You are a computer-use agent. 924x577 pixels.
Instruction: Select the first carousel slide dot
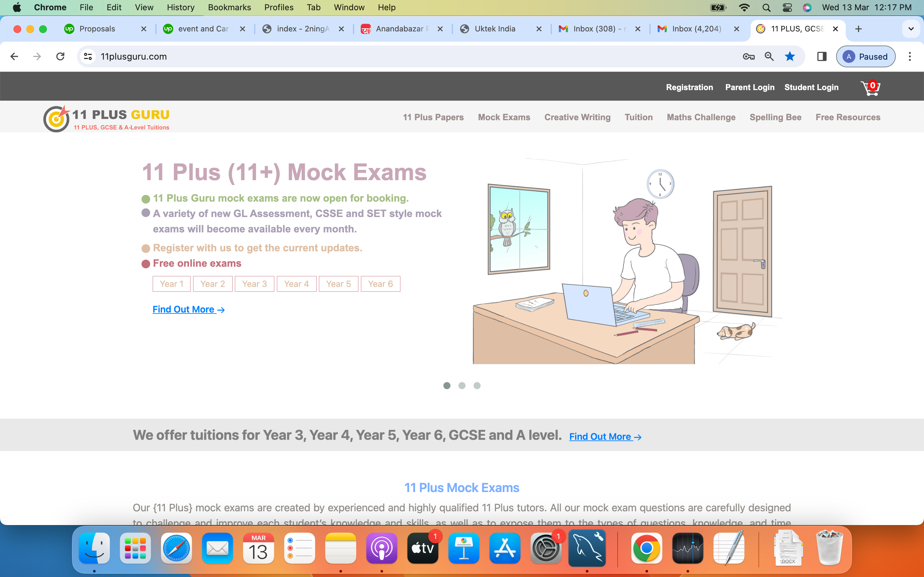point(447,385)
